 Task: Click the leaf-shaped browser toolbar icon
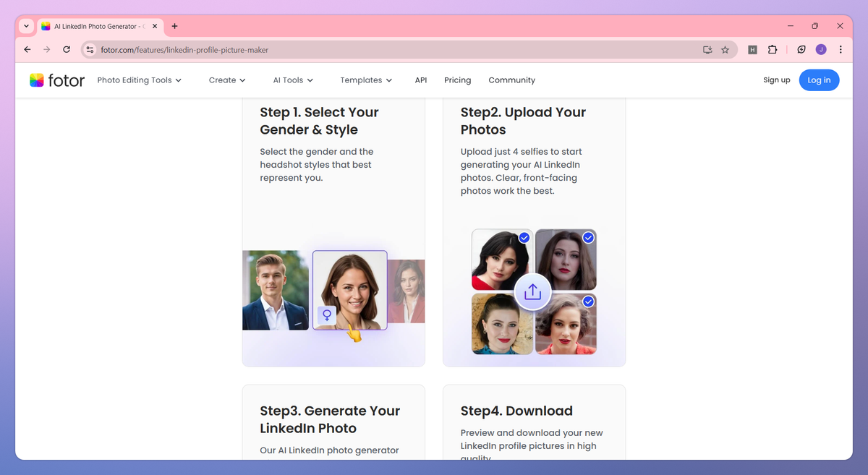(x=801, y=50)
